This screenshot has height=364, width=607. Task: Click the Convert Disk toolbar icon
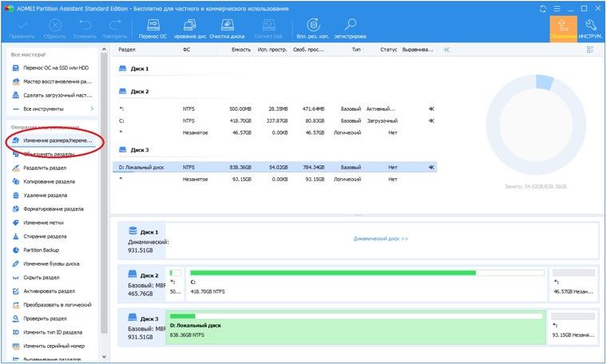(x=268, y=29)
